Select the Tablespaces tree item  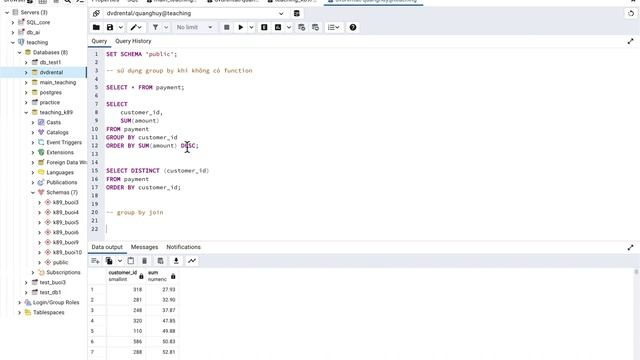[49, 313]
